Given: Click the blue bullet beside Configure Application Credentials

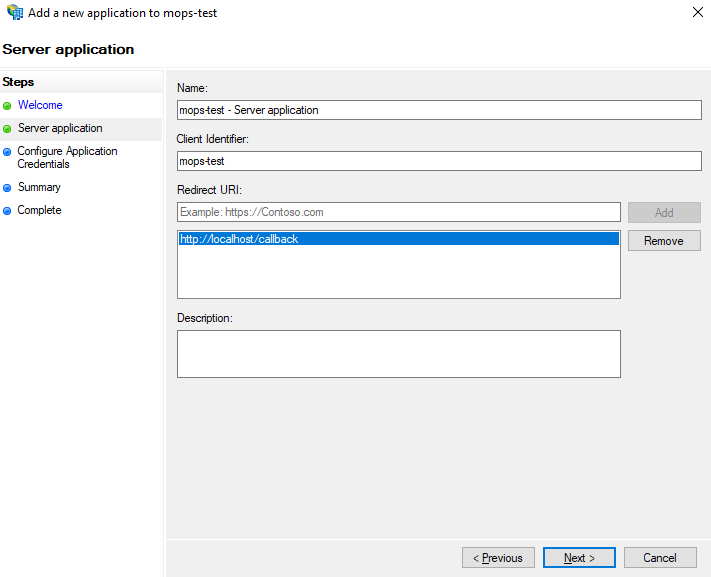Looking at the screenshot, I should tap(8, 152).
